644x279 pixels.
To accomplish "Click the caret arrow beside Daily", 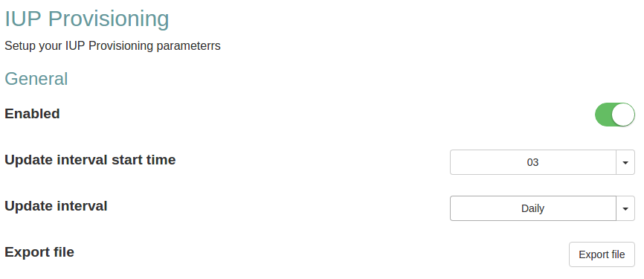I will tap(625, 208).
